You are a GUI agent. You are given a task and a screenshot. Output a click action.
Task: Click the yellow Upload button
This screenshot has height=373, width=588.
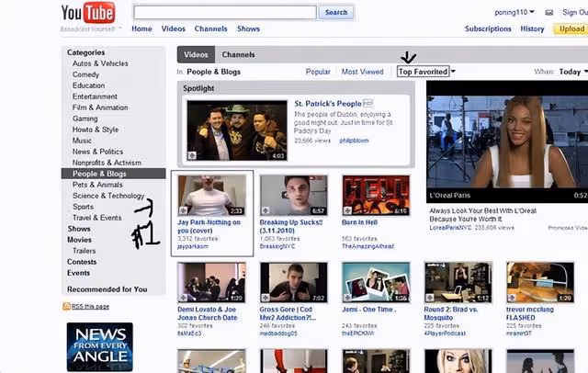click(571, 28)
